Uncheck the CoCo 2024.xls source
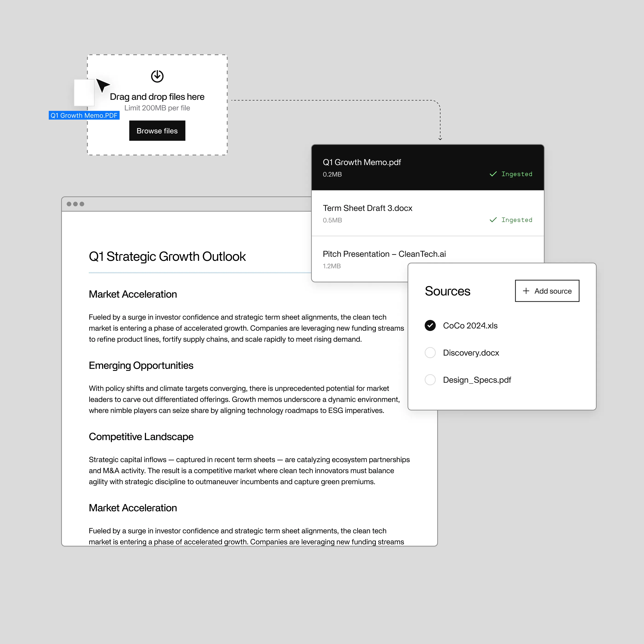The image size is (644, 644). 430,325
